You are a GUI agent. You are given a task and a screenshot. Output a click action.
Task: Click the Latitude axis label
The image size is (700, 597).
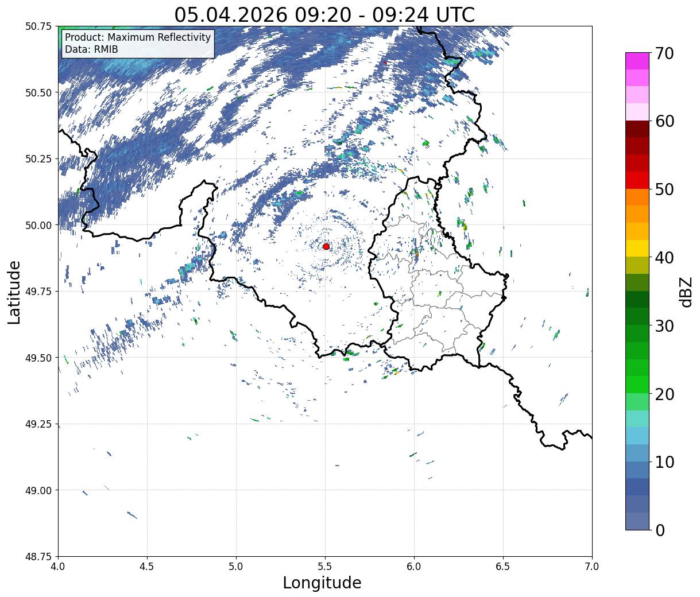coord(15,292)
